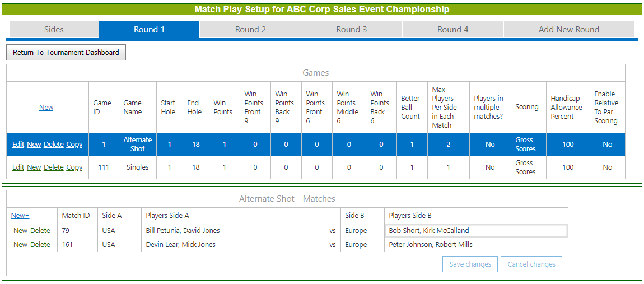Screen dimensions: 644x284
Task: Delete the Singles game row
Action: pos(54,167)
